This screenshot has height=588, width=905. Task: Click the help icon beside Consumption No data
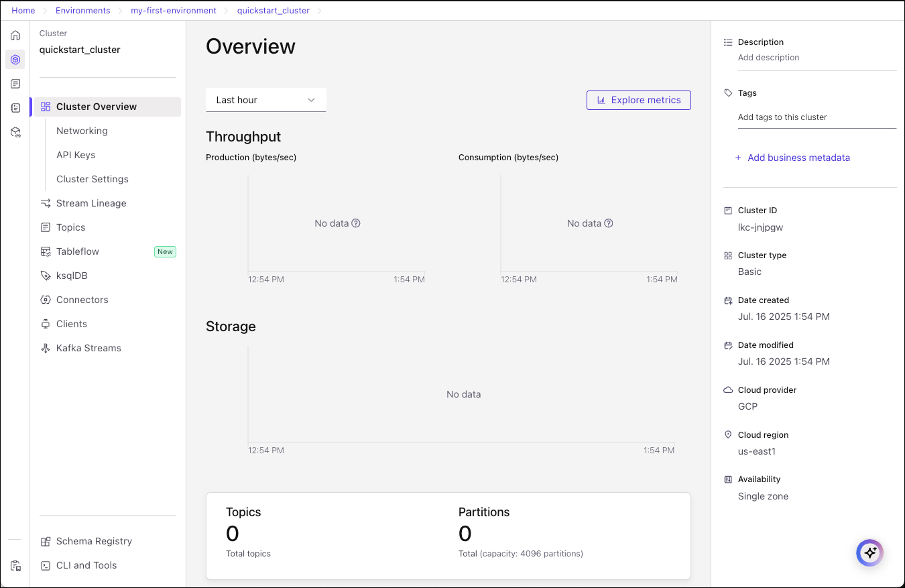(x=609, y=223)
